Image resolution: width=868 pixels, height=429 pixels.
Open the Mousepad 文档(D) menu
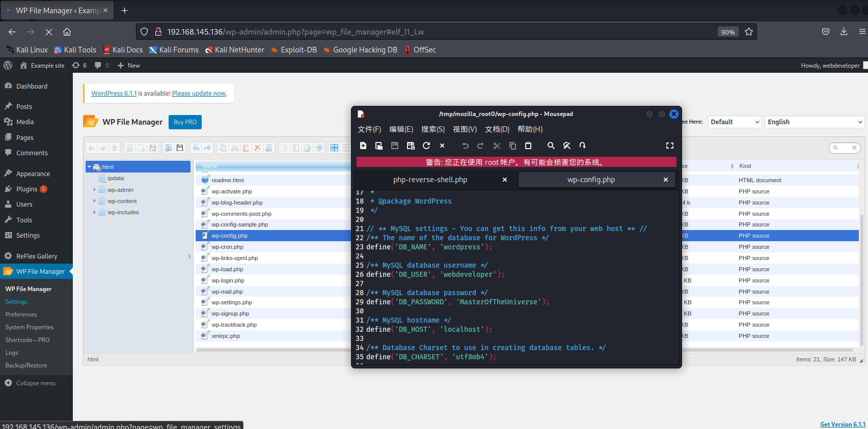coord(497,129)
